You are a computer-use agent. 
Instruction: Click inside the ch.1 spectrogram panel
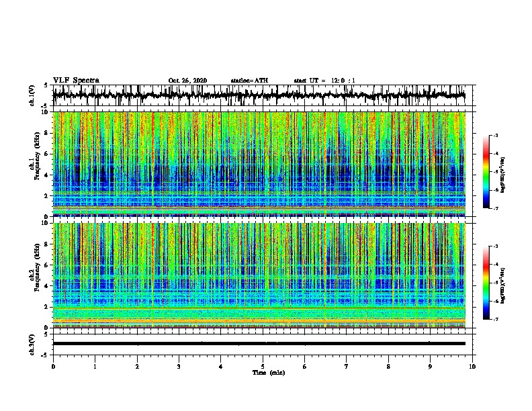tap(259, 164)
